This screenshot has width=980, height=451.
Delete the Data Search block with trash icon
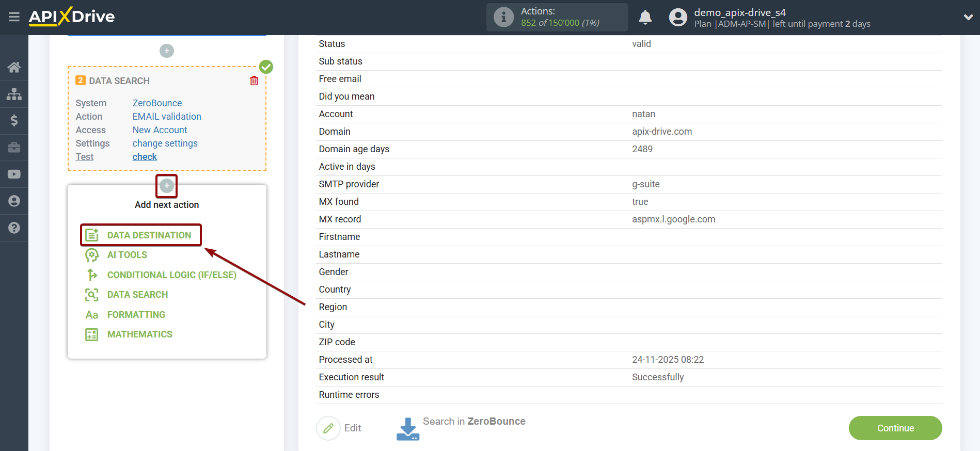(254, 80)
